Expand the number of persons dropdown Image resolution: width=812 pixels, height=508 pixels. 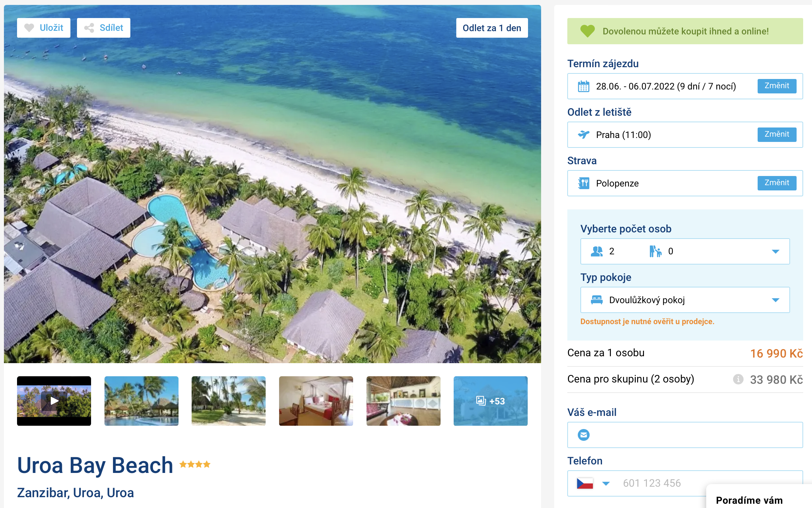pyautogui.click(x=685, y=251)
